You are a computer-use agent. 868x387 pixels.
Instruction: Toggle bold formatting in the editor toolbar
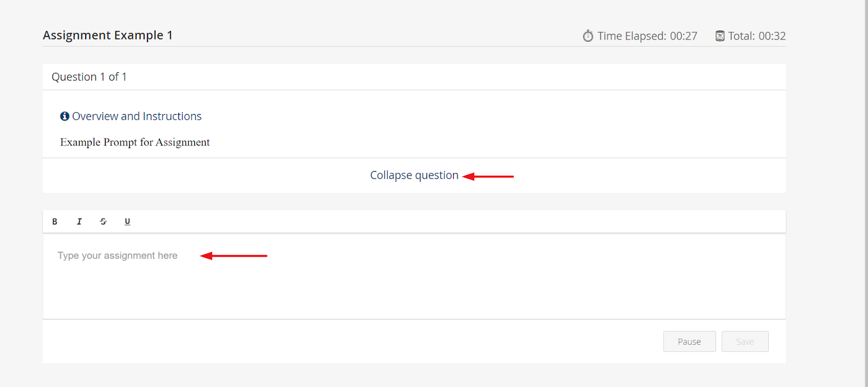[55, 221]
